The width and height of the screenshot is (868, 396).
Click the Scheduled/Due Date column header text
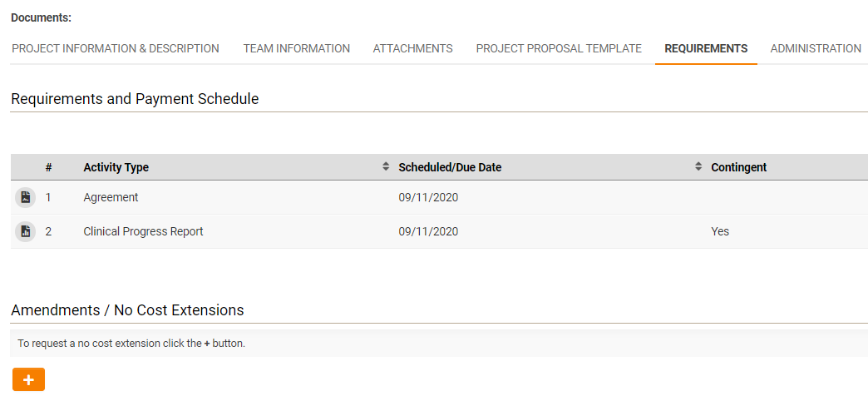[x=450, y=167]
